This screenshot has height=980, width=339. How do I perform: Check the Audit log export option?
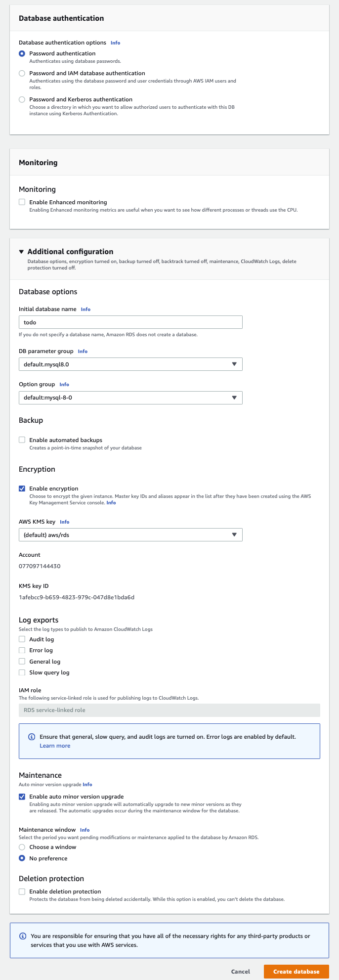(x=22, y=639)
